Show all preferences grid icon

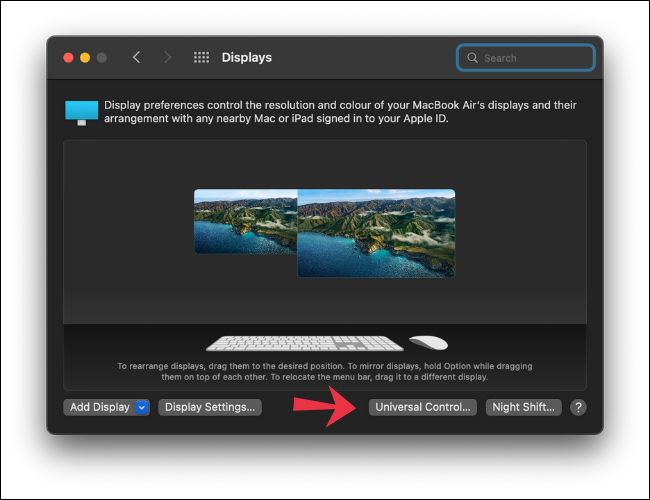coord(201,57)
